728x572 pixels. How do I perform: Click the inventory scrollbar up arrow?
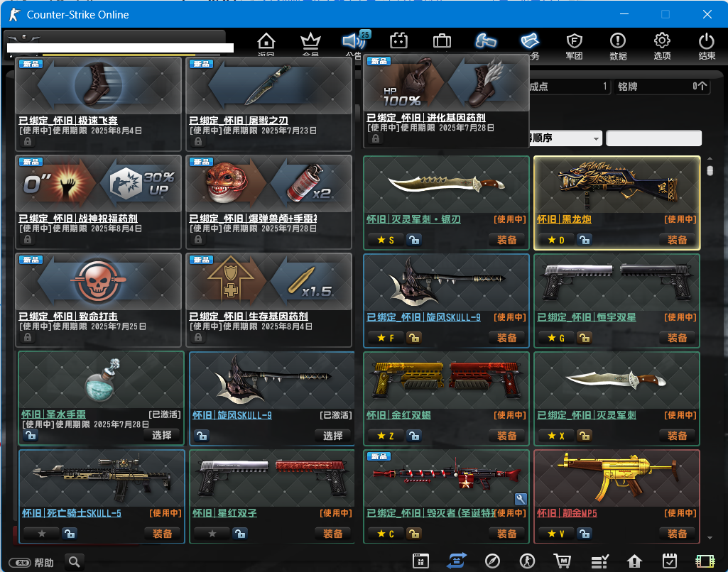[710, 158]
